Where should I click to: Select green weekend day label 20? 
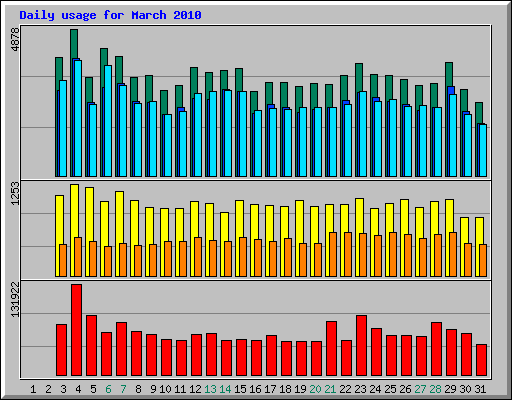315,389
